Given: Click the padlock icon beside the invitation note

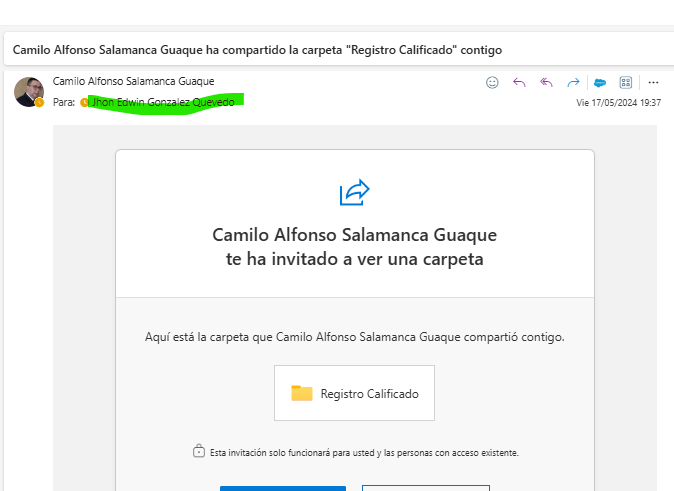Looking at the screenshot, I should point(199,452).
